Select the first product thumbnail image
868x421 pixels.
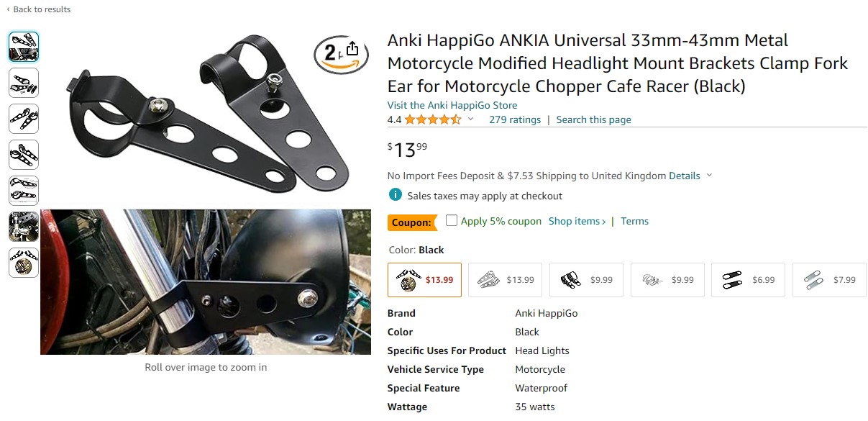tap(24, 47)
